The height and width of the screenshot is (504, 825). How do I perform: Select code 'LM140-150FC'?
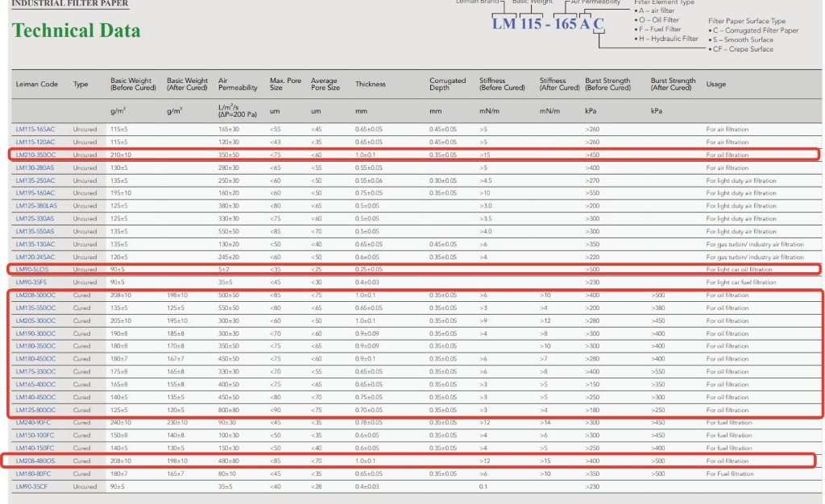tap(35, 448)
